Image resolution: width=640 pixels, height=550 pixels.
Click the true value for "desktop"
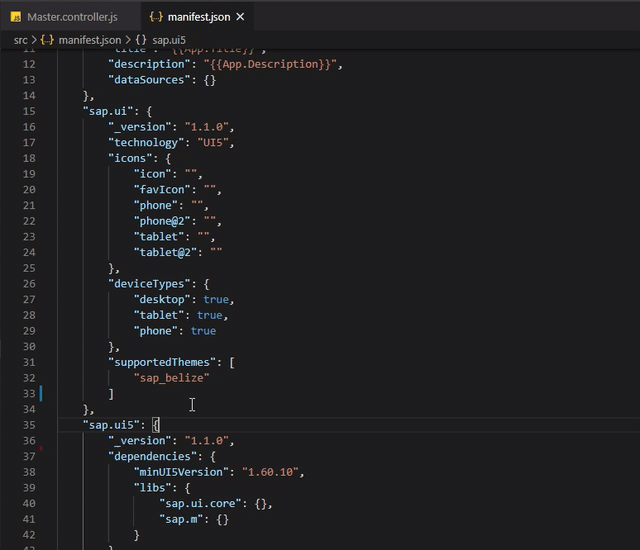tap(216, 299)
